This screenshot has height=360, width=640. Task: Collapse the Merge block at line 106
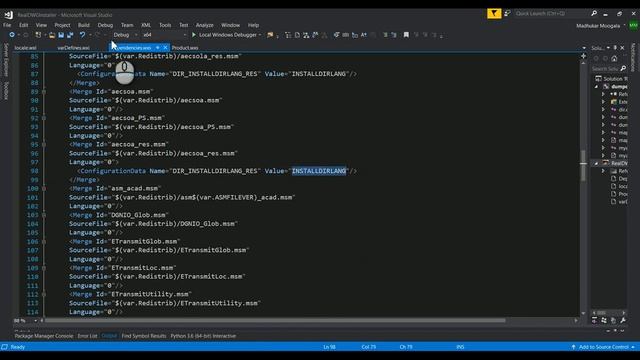click(x=44, y=242)
